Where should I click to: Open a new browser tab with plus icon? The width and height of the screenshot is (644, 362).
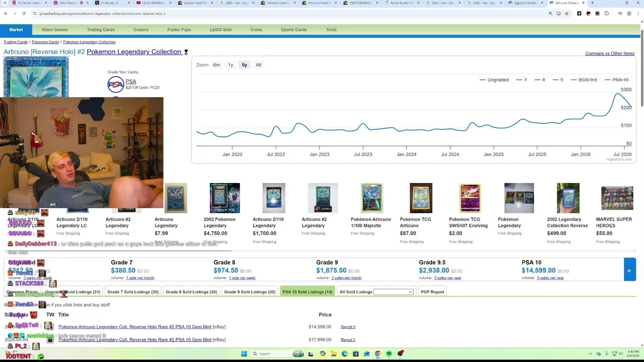coord(592,3)
